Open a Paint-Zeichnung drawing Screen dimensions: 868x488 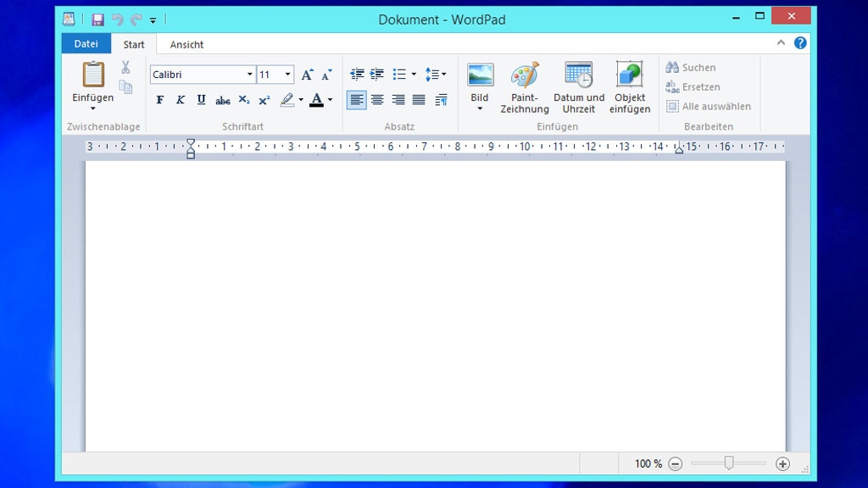(524, 85)
